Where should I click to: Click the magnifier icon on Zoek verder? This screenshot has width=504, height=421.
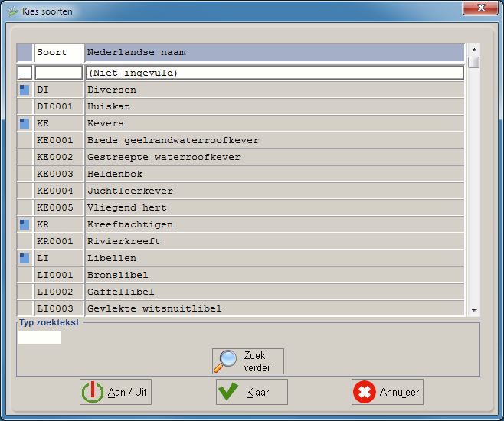pyautogui.click(x=226, y=361)
